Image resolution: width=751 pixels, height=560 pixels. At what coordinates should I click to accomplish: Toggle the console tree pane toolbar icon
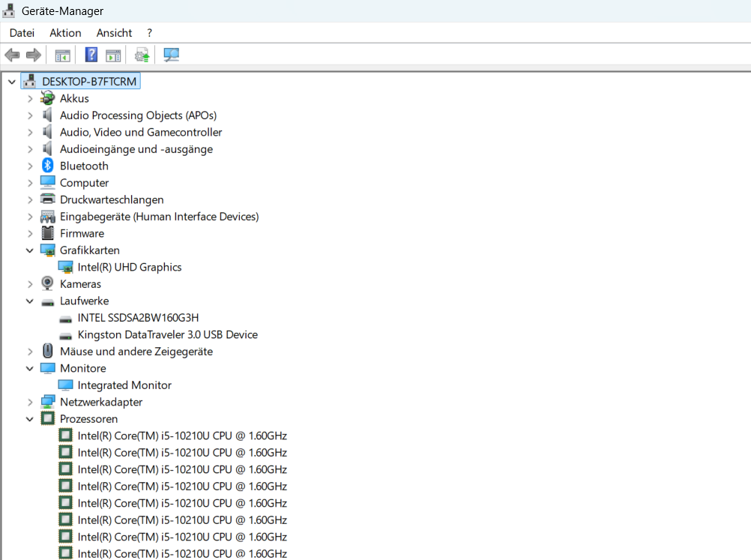click(63, 55)
